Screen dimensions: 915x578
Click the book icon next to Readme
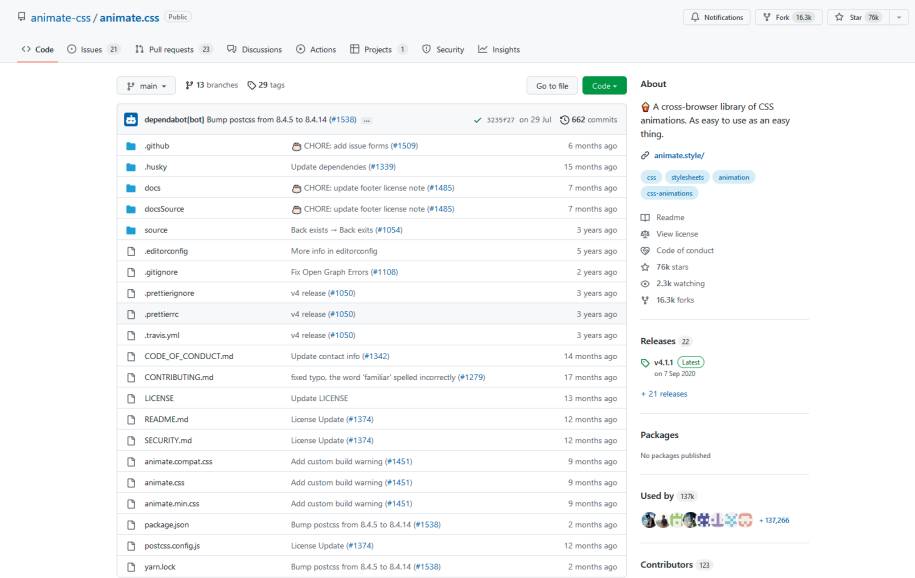click(645, 217)
